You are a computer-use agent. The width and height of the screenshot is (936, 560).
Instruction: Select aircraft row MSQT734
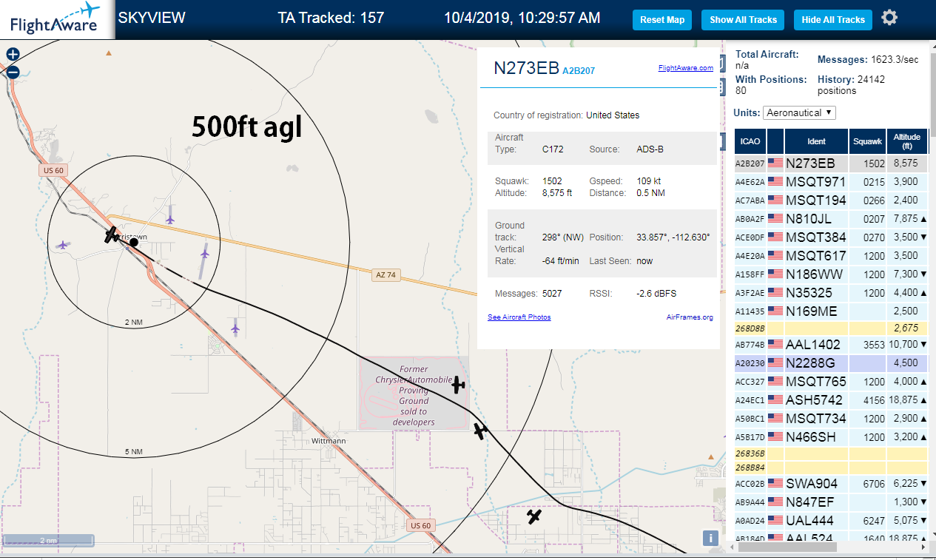pyautogui.click(x=831, y=419)
